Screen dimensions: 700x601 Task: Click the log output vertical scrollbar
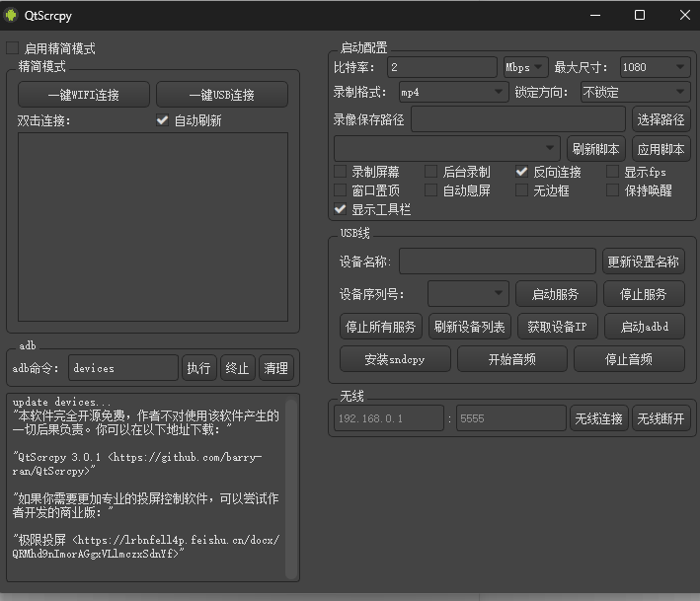291,488
